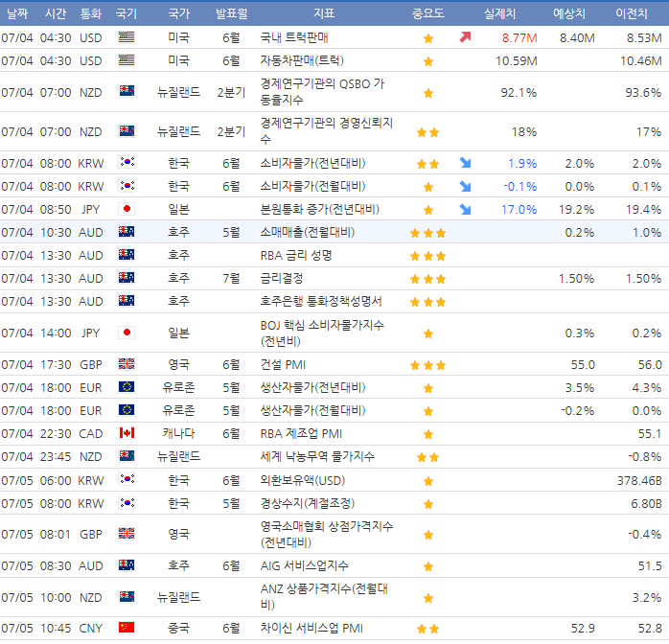669x644 pixels.
Task: Click the forecast value 52.9
Action: point(583,629)
